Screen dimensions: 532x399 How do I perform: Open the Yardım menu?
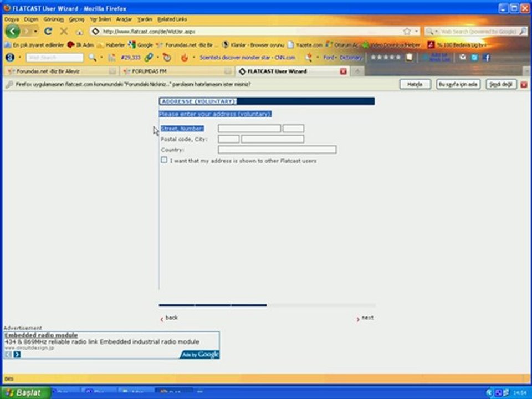click(145, 19)
